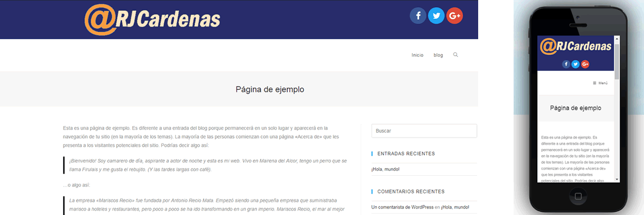Click the phone scrollbar down arrow
The image size is (644, 215).
[x=617, y=179]
